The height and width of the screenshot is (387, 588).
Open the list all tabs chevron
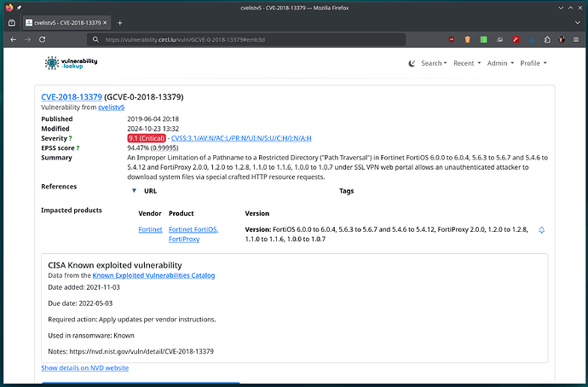tap(578, 23)
